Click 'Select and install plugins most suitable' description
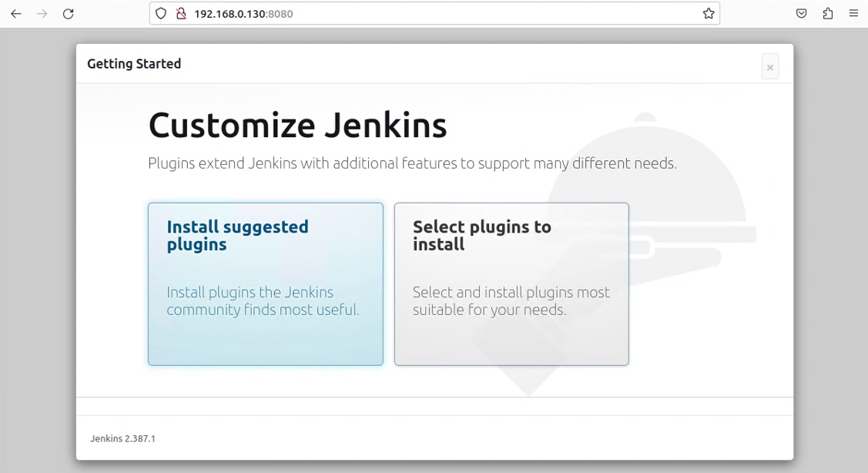This screenshot has height=473, width=868. pos(511,301)
